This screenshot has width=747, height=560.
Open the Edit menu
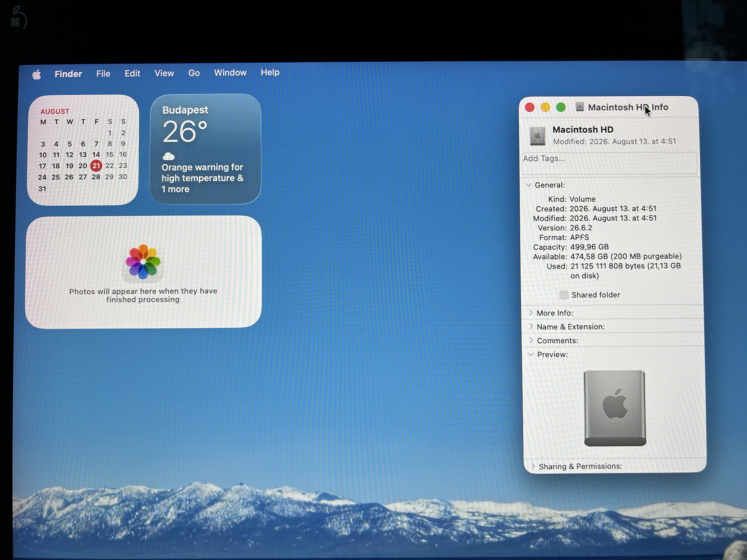click(x=132, y=74)
